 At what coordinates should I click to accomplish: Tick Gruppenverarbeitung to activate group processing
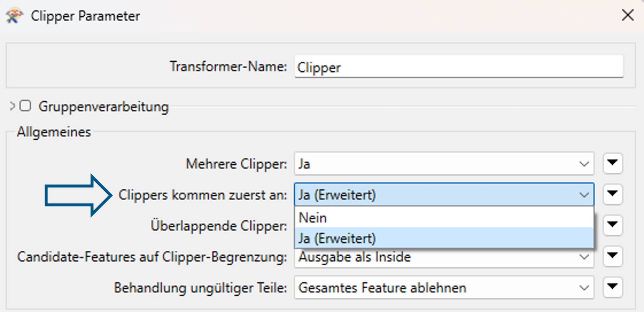click(x=25, y=106)
